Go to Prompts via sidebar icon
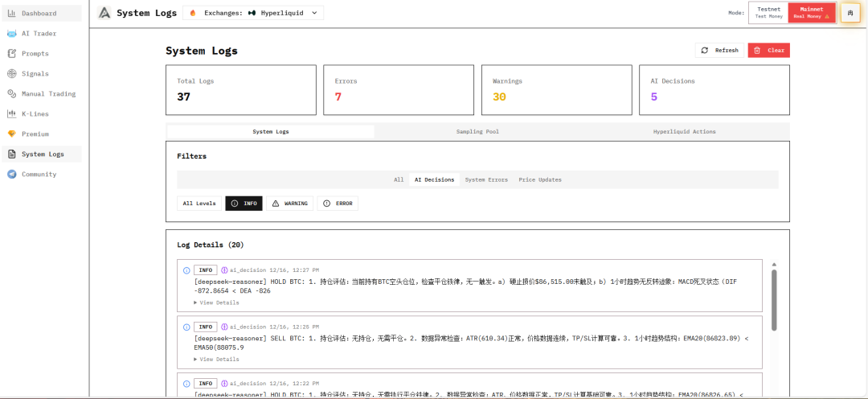The height and width of the screenshot is (399, 868). point(12,54)
